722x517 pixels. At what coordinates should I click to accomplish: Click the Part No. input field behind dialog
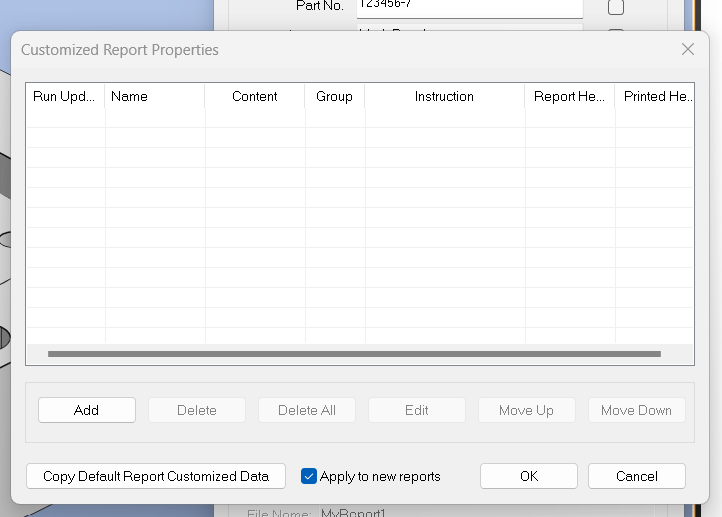point(470,7)
